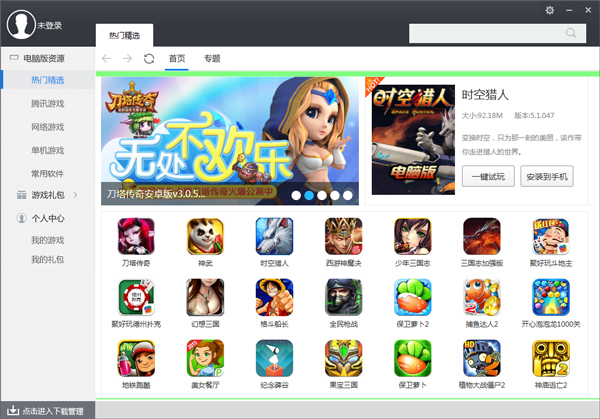Click the 未登录 login label

click(50, 26)
